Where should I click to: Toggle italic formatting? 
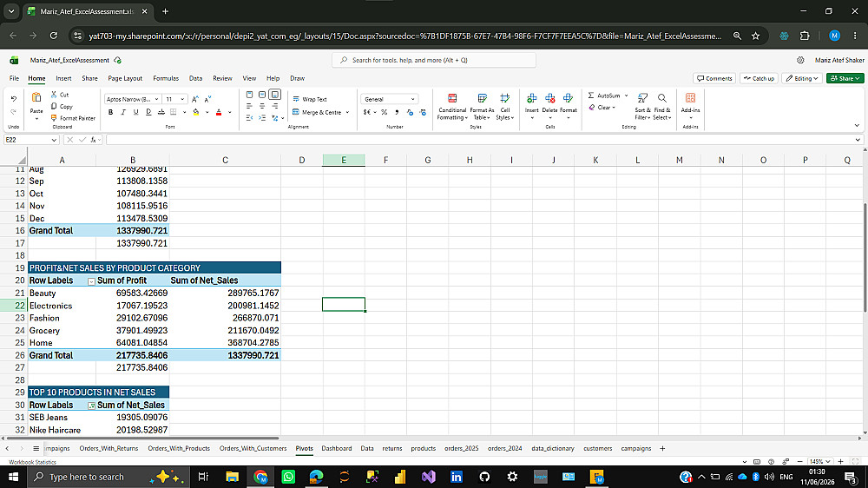point(123,112)
